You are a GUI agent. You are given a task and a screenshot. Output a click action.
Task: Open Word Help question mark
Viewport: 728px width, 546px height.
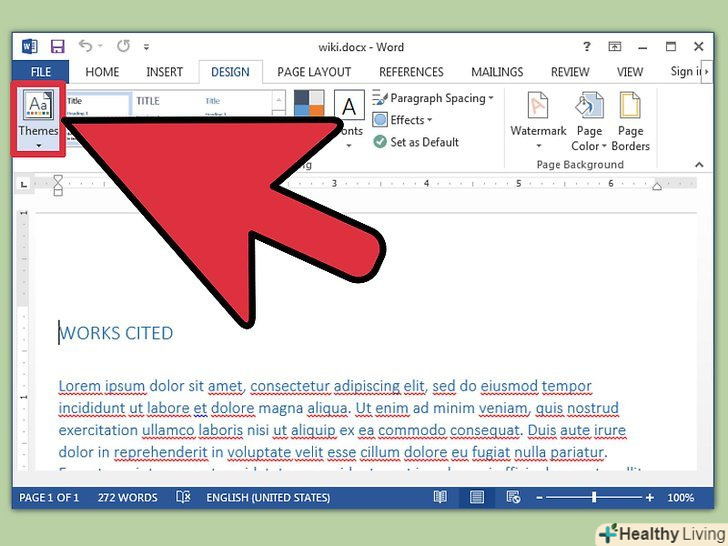tap(587, 46)
